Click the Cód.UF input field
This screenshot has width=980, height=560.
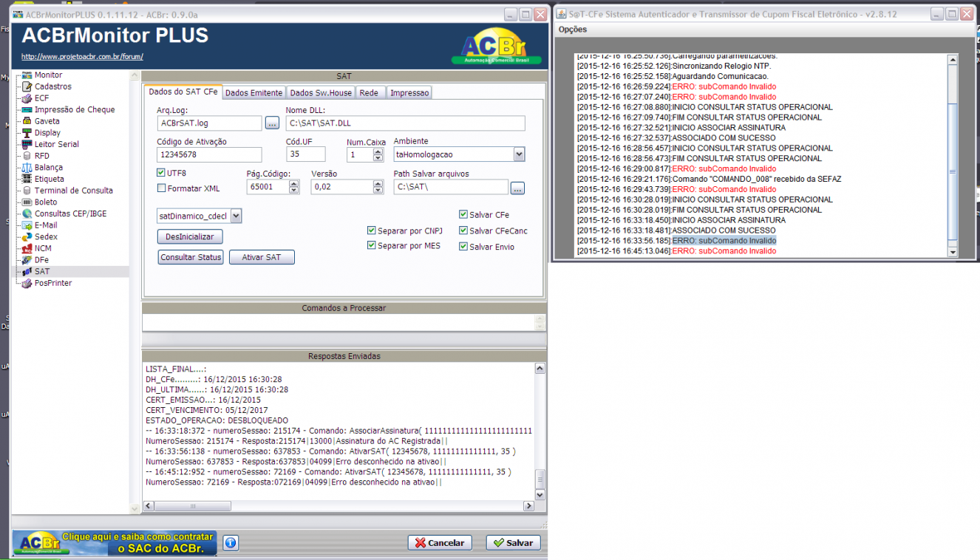pyautogui.click(x=305, y=154)
